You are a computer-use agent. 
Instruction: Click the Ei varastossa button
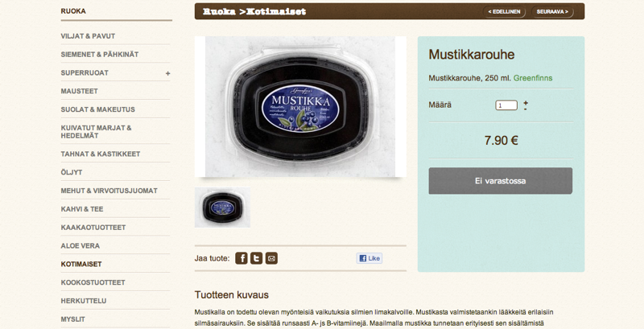[x=500, y=181]
